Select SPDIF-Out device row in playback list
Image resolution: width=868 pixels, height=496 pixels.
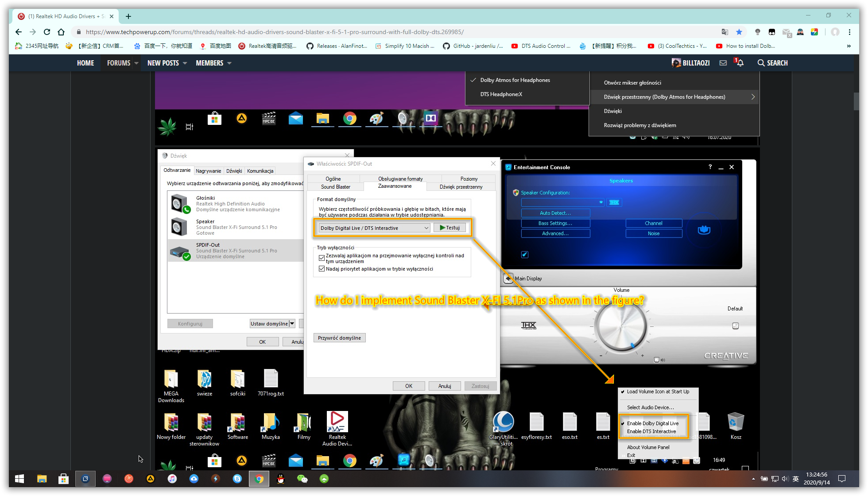tap(235, 251)
